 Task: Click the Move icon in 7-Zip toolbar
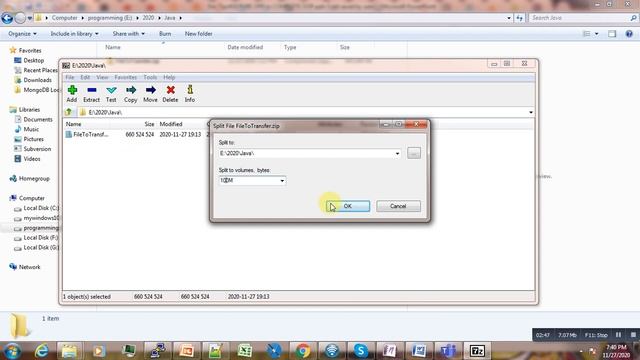(150, 94)
